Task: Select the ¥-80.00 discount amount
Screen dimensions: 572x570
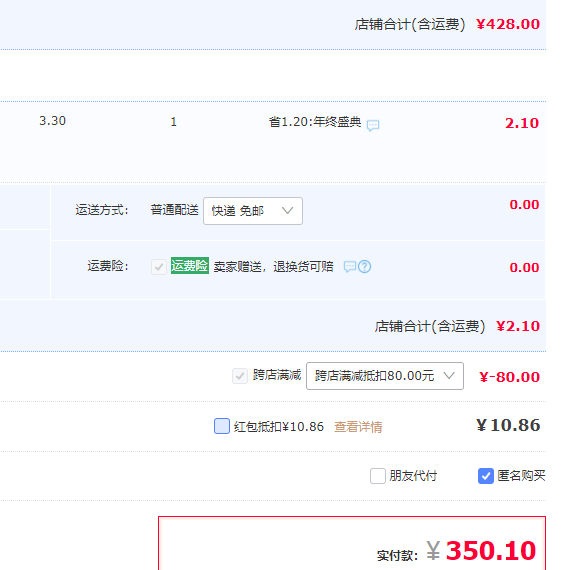Action: click(509, 377)
